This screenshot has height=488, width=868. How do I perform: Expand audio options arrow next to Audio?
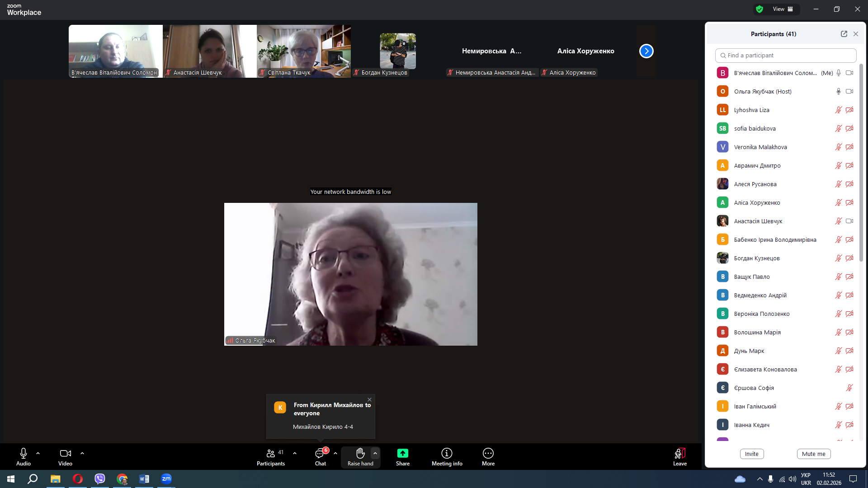point(38,453)
